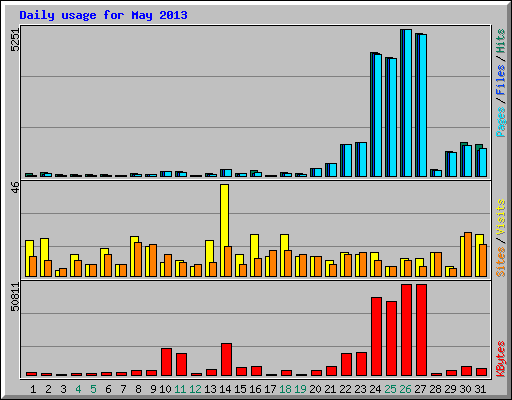The width and height of the screenshot is (512, 400).
Task: Click day 2 on the x-axis
Action: tap(48, 389)
